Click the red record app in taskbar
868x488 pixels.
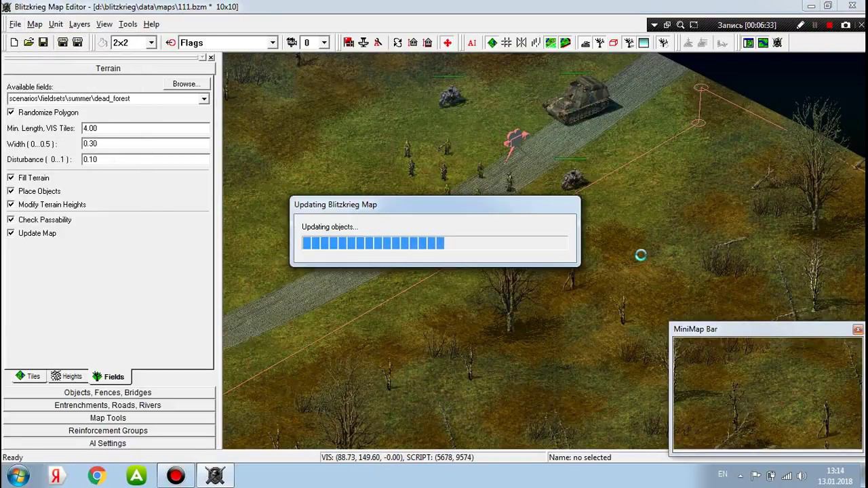click(x=176, y=476)
